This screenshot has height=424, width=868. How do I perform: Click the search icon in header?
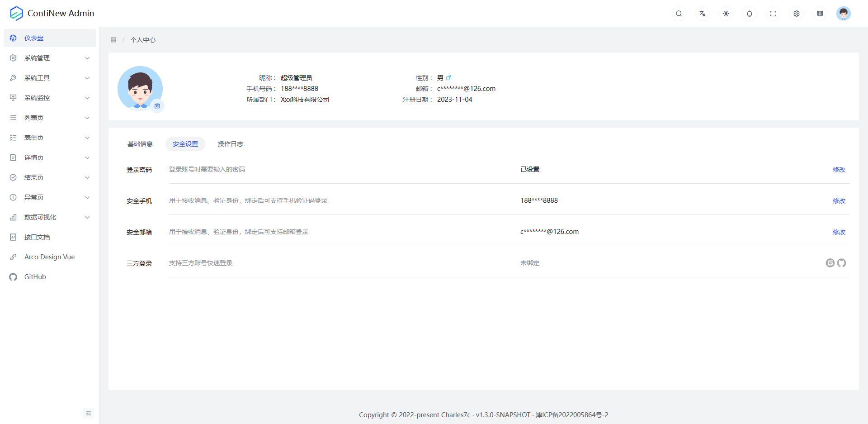pos(679,14)
